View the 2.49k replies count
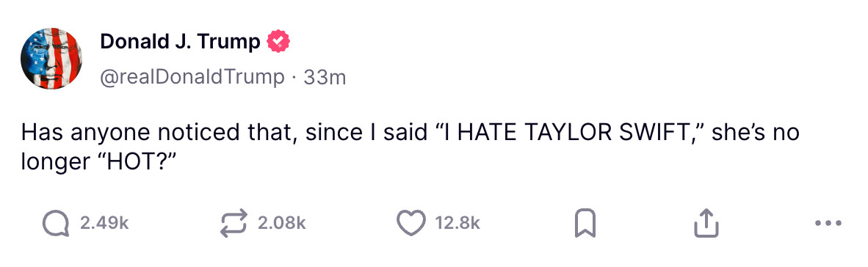The height and width of the screenshot is (267, 868). click(104, 223)
